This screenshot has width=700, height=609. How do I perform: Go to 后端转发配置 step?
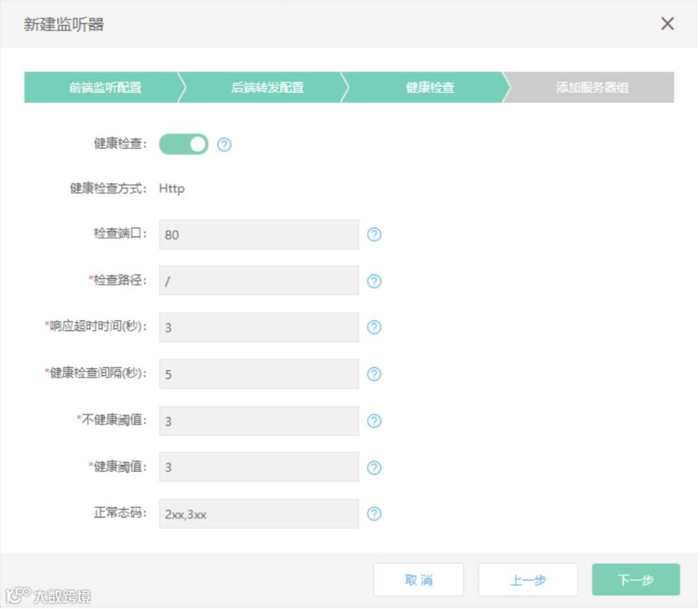[268, 87]
